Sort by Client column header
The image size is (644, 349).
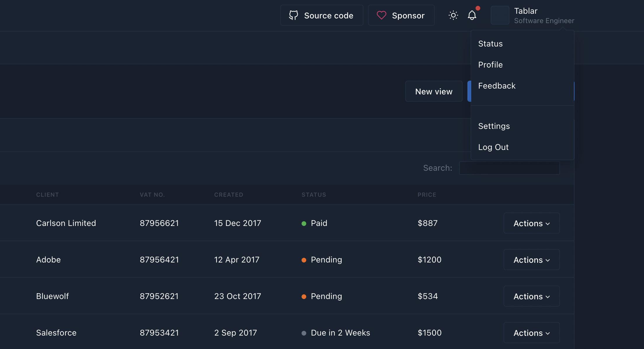47,195
